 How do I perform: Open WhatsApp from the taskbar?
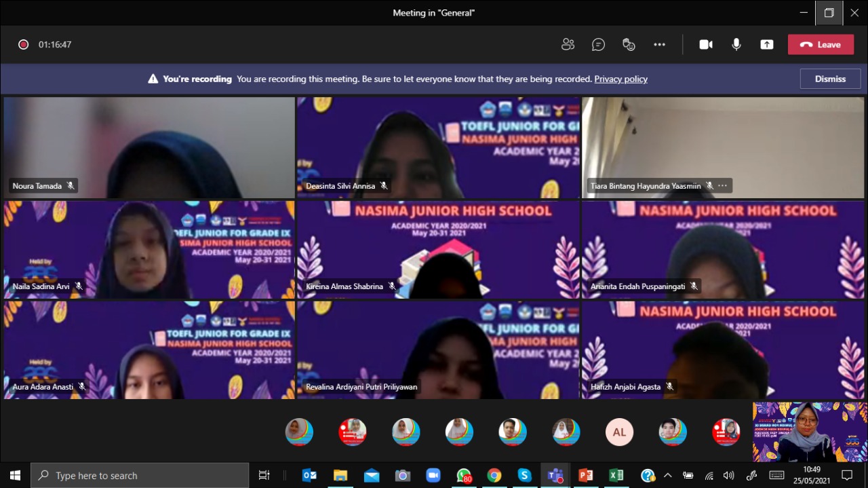464,476
